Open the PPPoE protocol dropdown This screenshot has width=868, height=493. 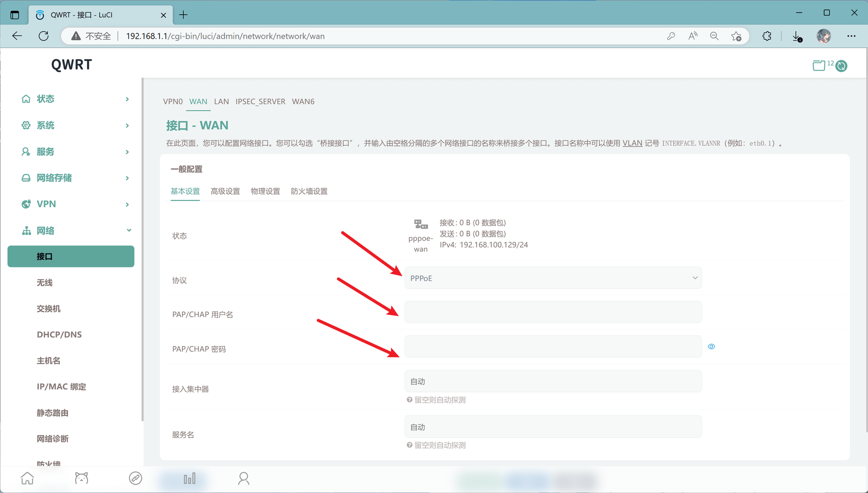[553, 278]
